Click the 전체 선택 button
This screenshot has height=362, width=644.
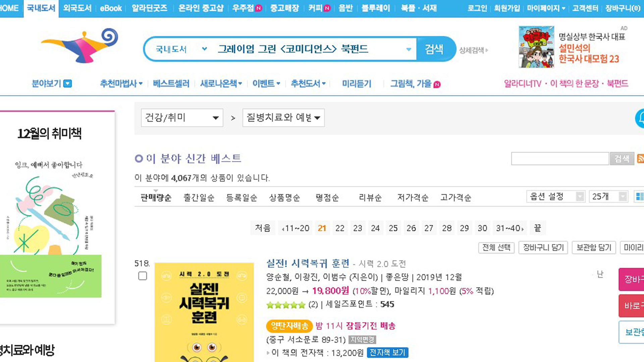click(496, 247)
